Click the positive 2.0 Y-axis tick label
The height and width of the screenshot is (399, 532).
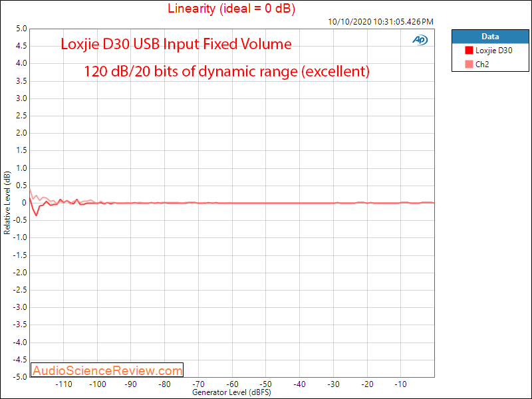point(21,133)
